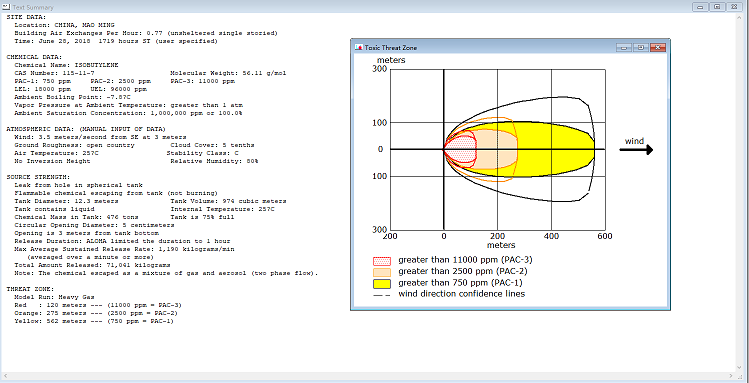Click 'Model Run: Heavy Gas' text
Viewport: 749px width, 383px height.
pos(54,298)
